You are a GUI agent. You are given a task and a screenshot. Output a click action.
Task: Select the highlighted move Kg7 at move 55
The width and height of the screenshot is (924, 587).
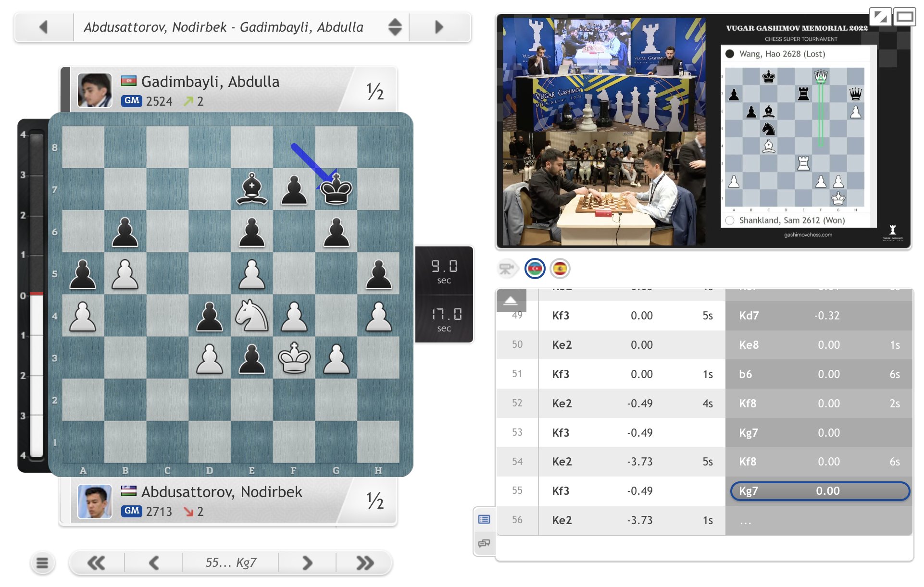tap(819, 491)
